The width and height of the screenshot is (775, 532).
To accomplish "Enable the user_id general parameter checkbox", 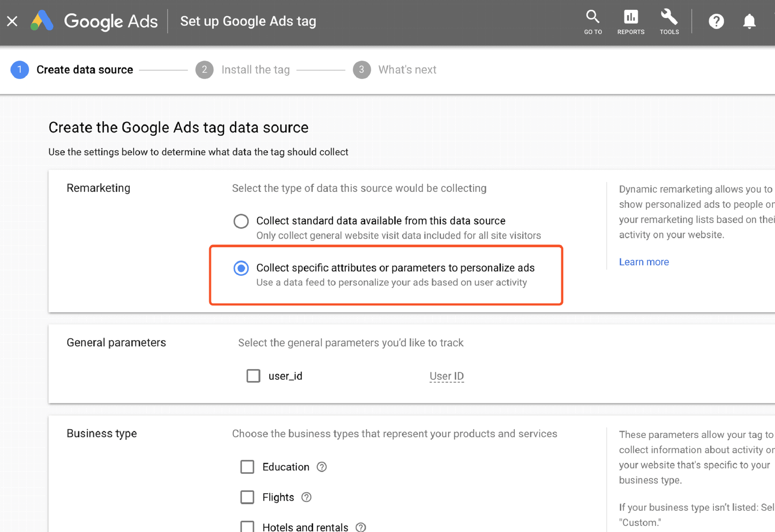I will [x=253, y=376].
